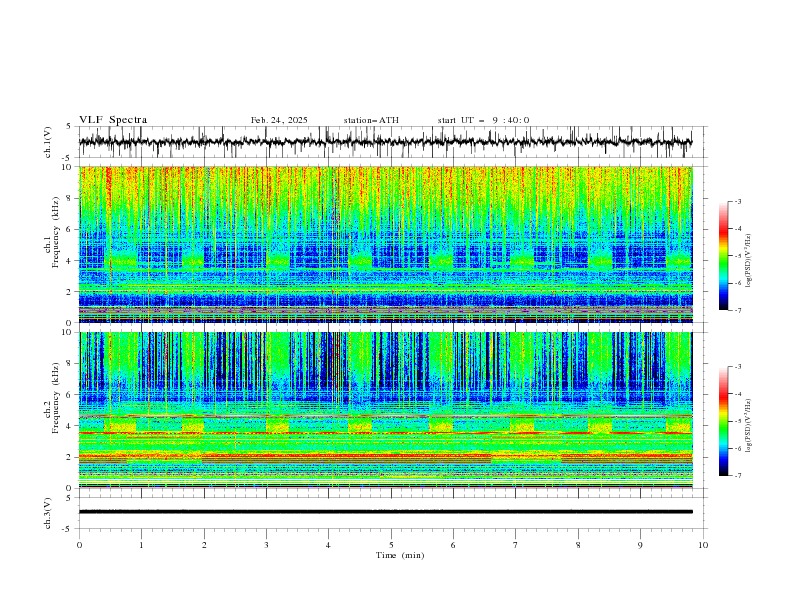Click the 'station=ATH' label
Image resolution: width=792 pixels, height=612 pixels.
[371, 120]
